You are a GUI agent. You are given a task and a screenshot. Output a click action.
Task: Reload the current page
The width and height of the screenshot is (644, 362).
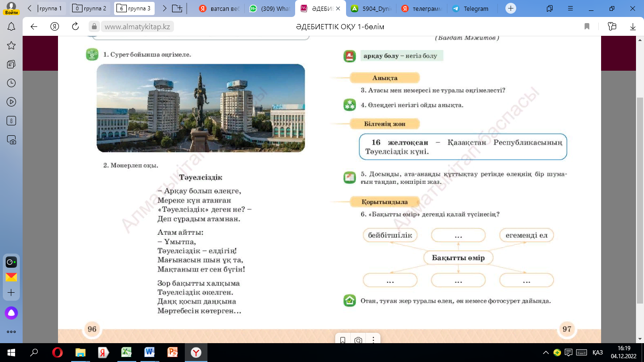75,27
